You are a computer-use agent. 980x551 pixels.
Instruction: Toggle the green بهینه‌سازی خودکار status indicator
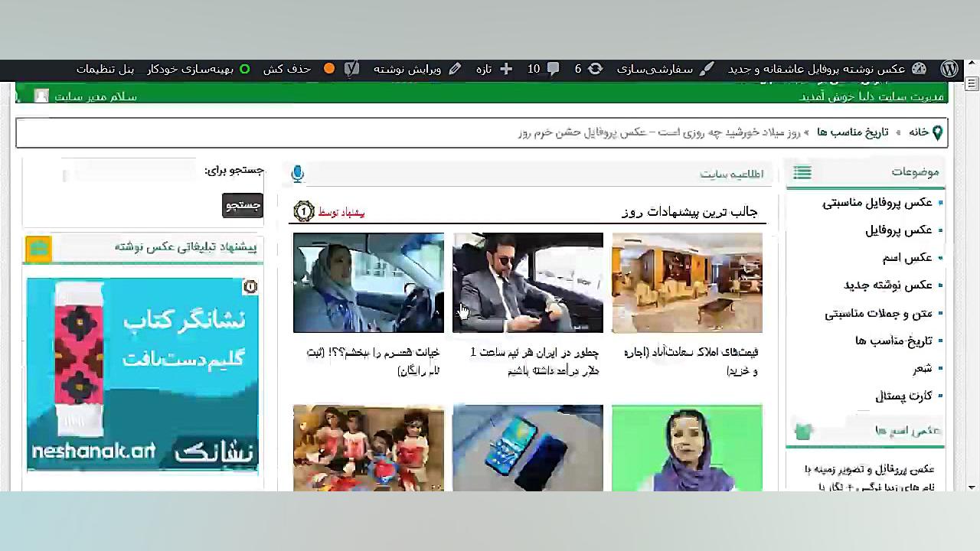[245, 69]
